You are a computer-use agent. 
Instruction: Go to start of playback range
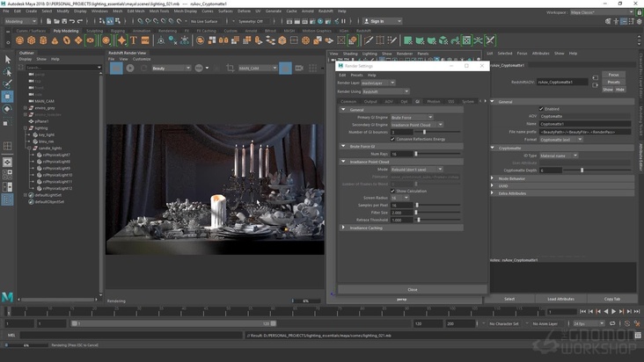pyautogui.click(x=582, y=312)
